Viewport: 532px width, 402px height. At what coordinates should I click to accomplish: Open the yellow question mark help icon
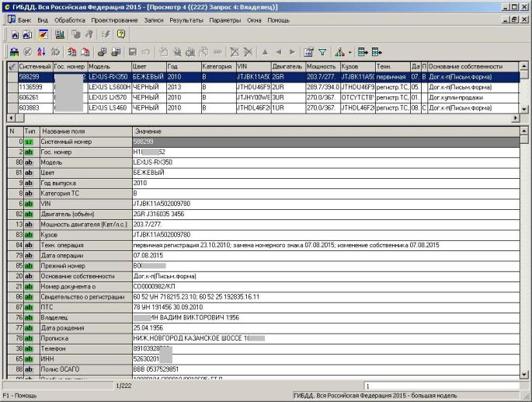(x=121, y=34)
